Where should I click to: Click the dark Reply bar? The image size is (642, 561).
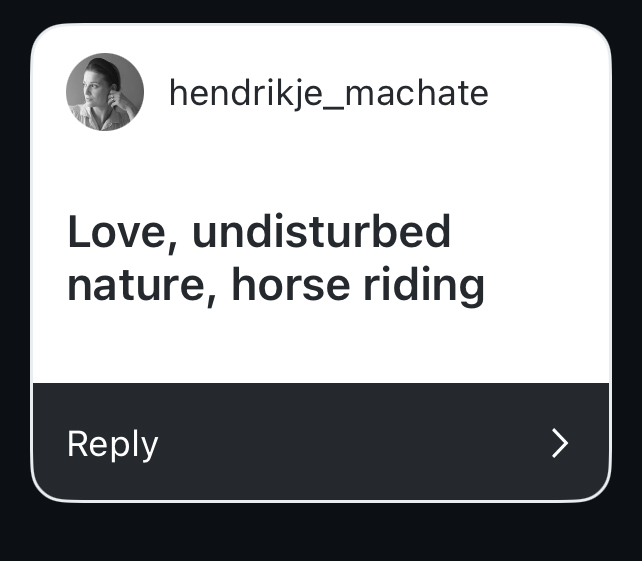coord(320,442)
